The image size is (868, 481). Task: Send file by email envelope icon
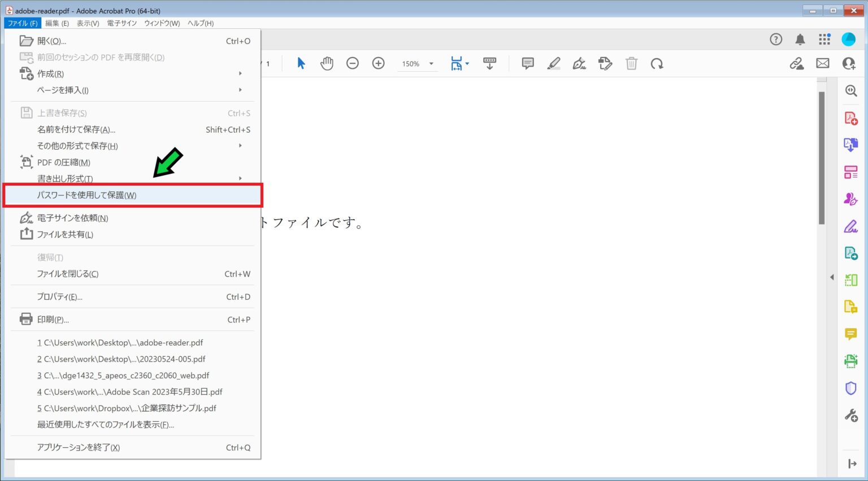pyautogui.click(x=823, y=64)
